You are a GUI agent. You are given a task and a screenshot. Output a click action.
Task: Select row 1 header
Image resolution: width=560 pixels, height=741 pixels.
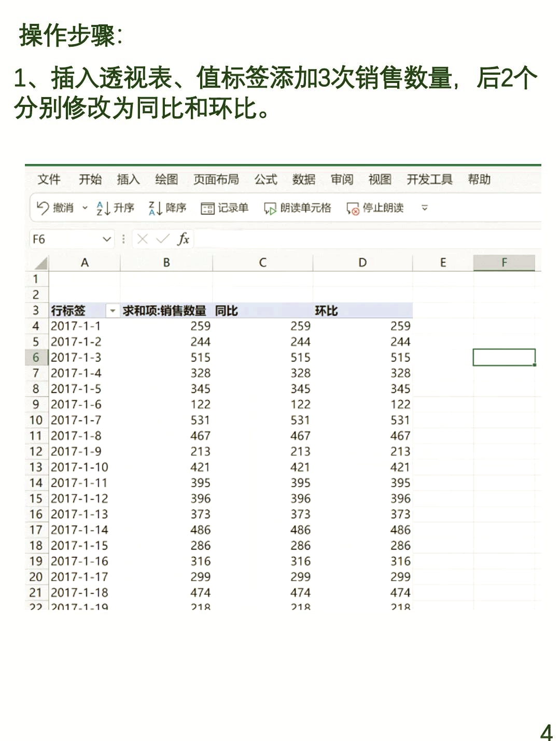coord(36,279)
